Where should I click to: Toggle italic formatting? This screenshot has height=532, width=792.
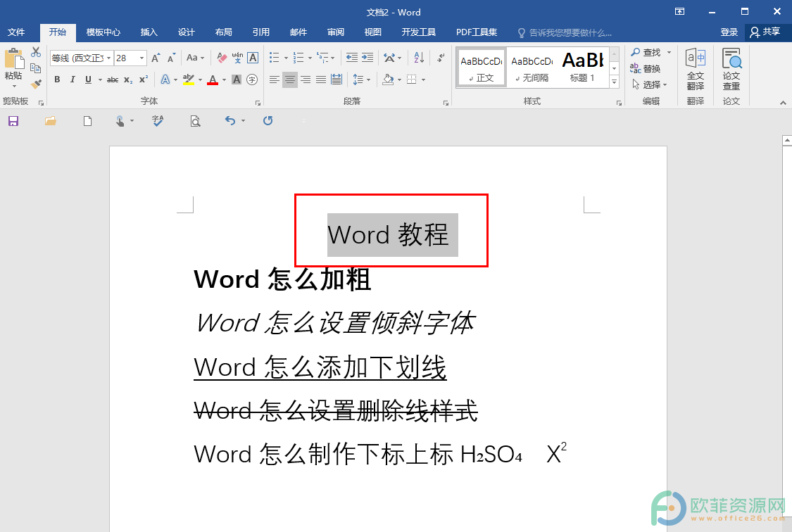tap(73, 80)
